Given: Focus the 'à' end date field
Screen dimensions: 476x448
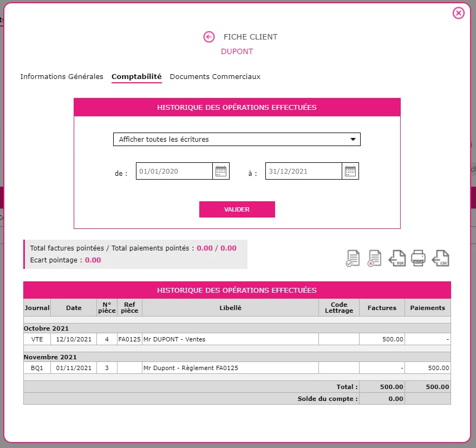Looking at the screenshot, I should 304,171.
